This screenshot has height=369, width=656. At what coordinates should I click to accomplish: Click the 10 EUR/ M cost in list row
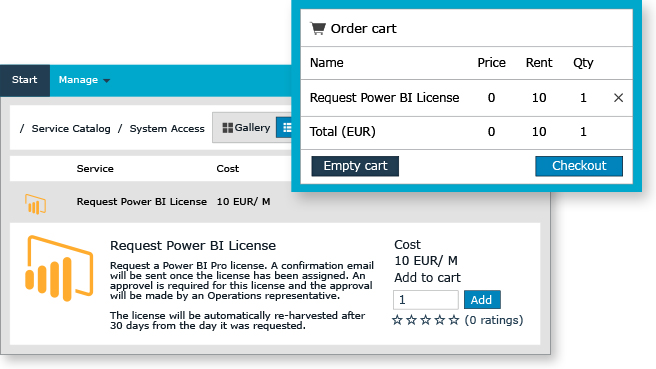(243, 202)
